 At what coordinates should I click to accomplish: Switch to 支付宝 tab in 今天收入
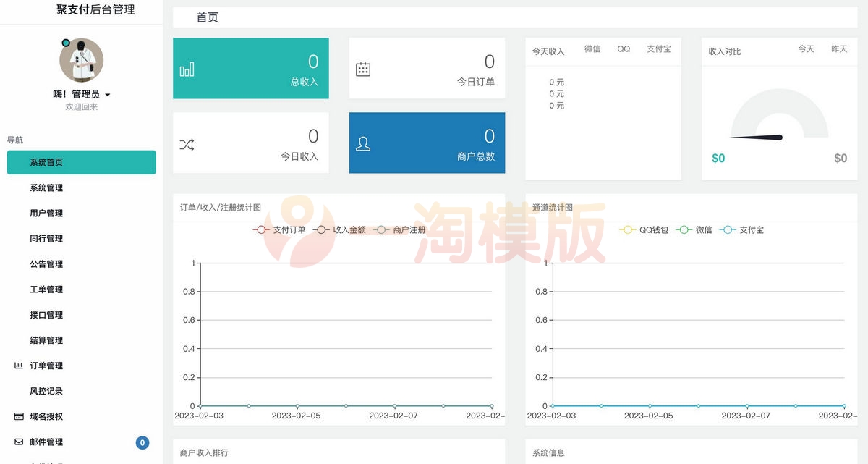coord(659,49)
